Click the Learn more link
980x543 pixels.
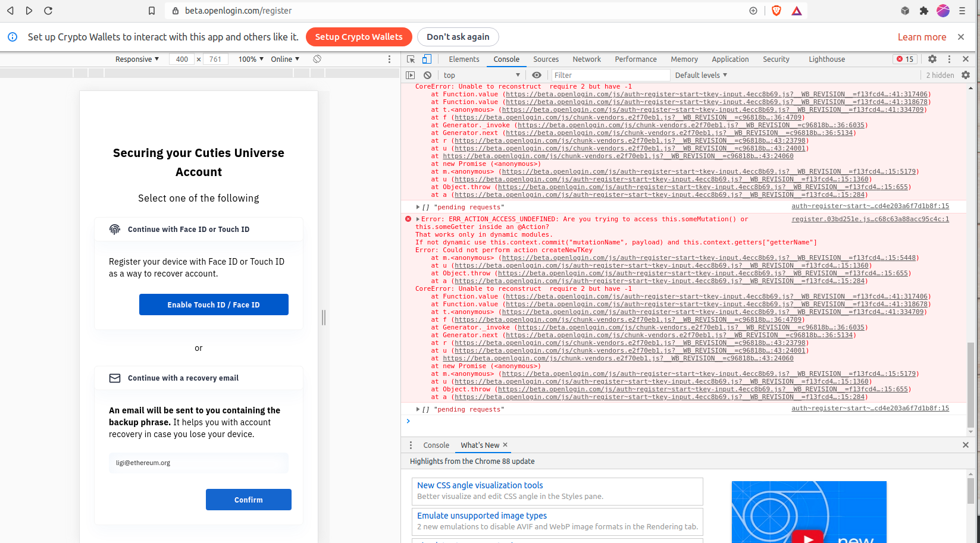(921, 36)
